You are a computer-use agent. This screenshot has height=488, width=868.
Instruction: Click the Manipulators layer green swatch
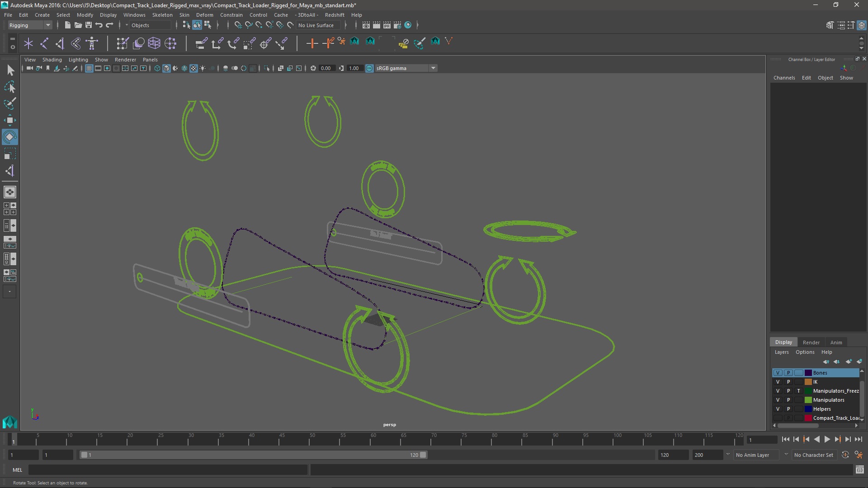(808, 400)
